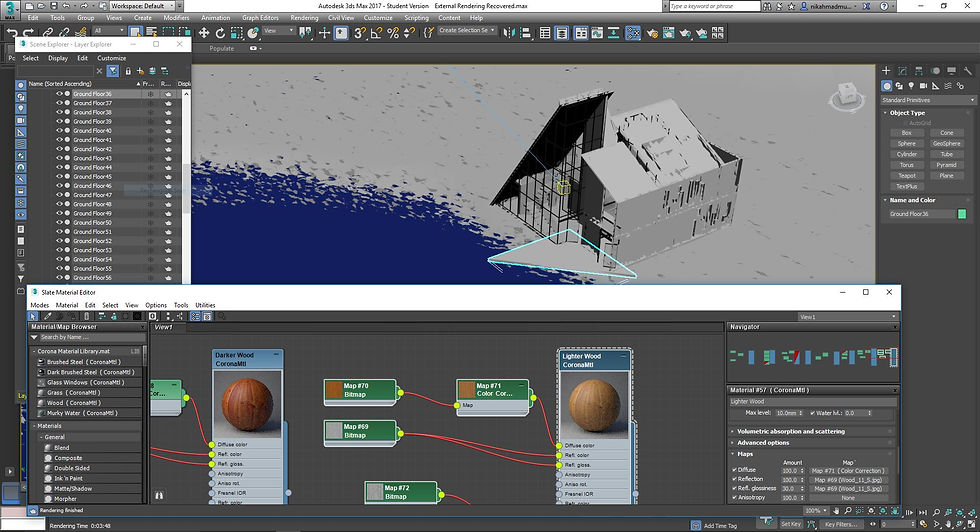980x532 pixels.
Task: Uncheck the Refl. glossiness map checkbox
Action: tap(734, 488)
